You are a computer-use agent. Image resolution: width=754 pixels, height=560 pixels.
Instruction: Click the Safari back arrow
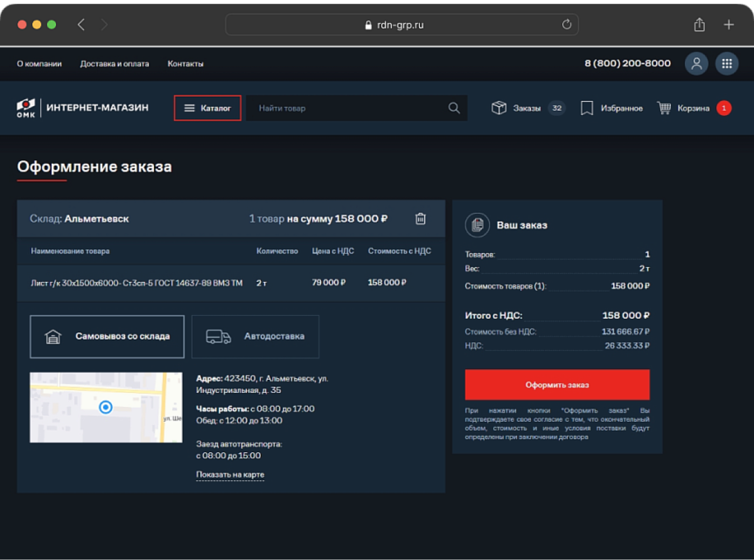[x=81, y=24]
